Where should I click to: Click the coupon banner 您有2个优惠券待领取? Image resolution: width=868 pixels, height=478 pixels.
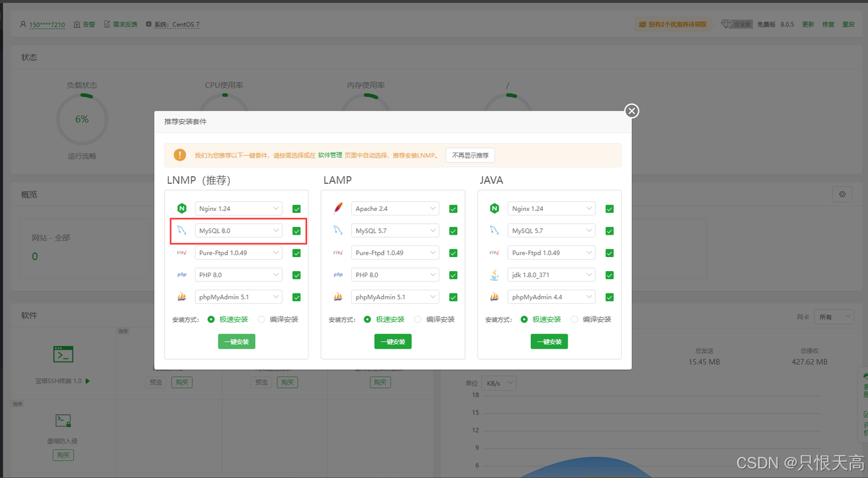tap(673, 24)
